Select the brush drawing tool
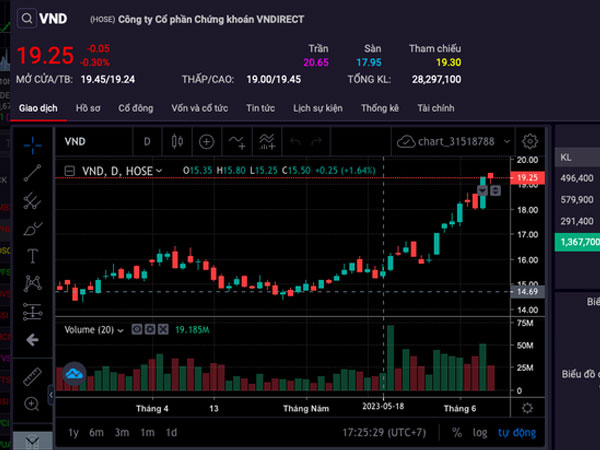This screenshot has height=450, width=600. point(33,228)
